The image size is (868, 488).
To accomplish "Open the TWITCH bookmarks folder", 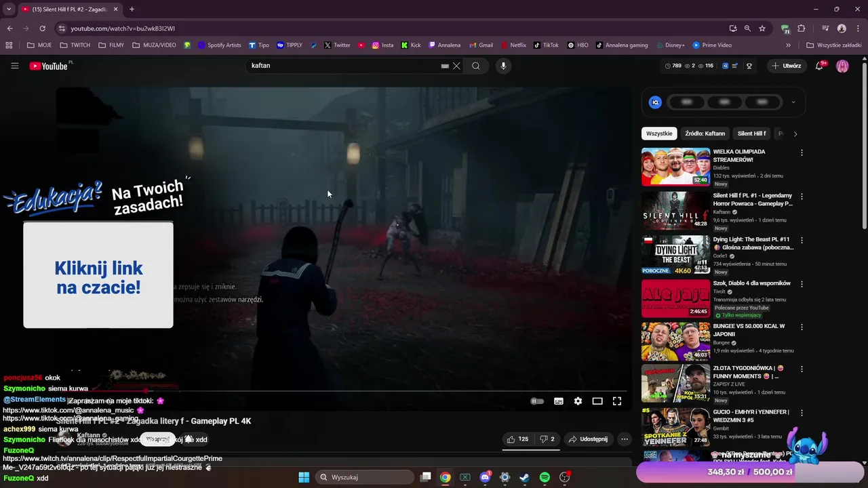I will (75, 45).
